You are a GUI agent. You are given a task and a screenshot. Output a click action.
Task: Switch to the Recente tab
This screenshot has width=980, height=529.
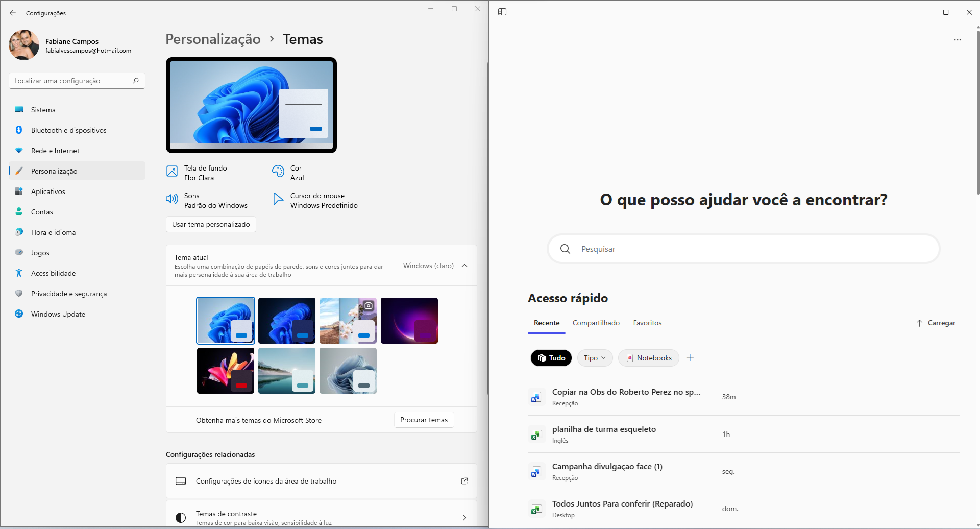(x=547, y=323)
